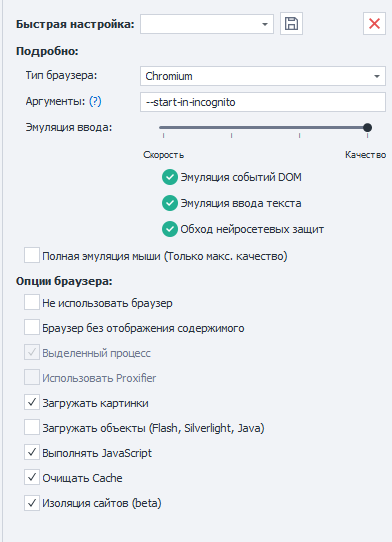Uncheck Загружать картинки
The image size is (392, 542).
[x=32, y=402]
